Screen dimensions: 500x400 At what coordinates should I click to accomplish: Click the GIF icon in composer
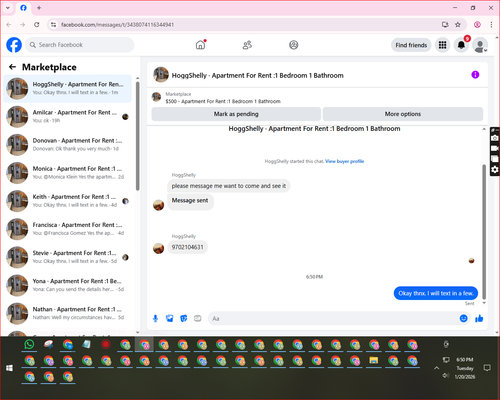point(198,319)
